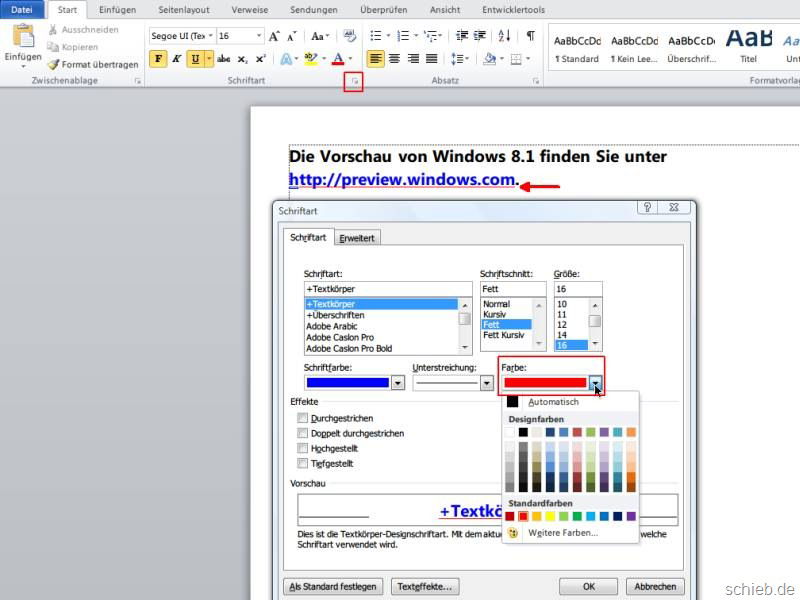
Task: Switch to the Seitenlayout tab
Action: (184, 10)
